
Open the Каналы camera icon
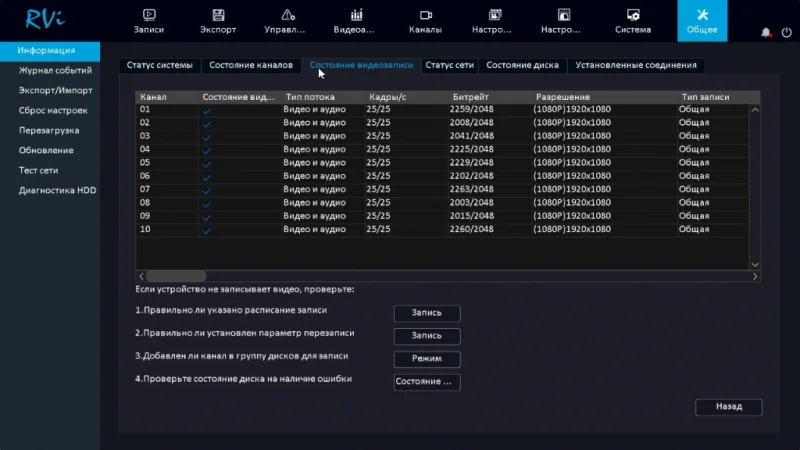click(x=425, y=15)
